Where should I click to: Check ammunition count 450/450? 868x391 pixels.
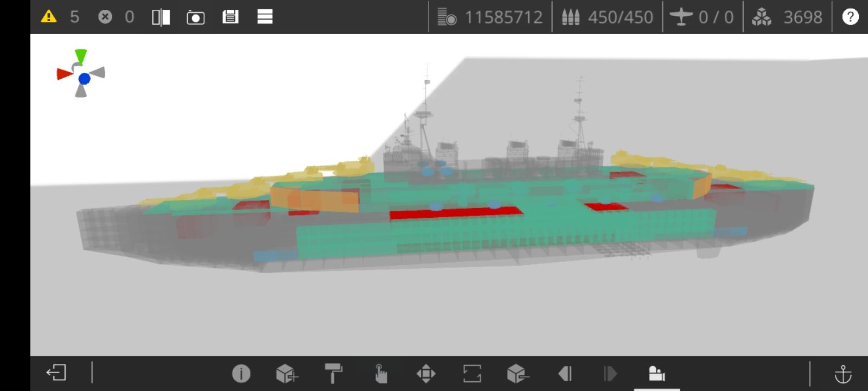(x=620, y=17)
